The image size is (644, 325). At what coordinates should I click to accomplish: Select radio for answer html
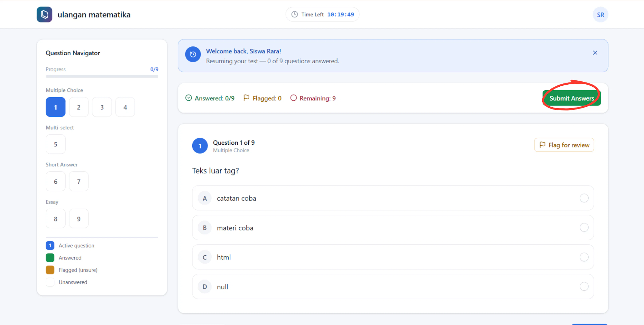(x=584, y=257)
